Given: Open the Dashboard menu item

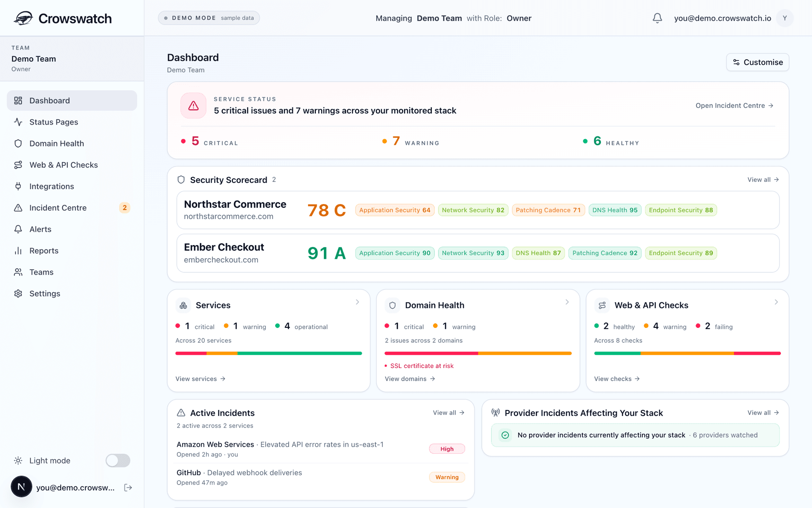Looking at the screenshot, I should coord(72,100).
